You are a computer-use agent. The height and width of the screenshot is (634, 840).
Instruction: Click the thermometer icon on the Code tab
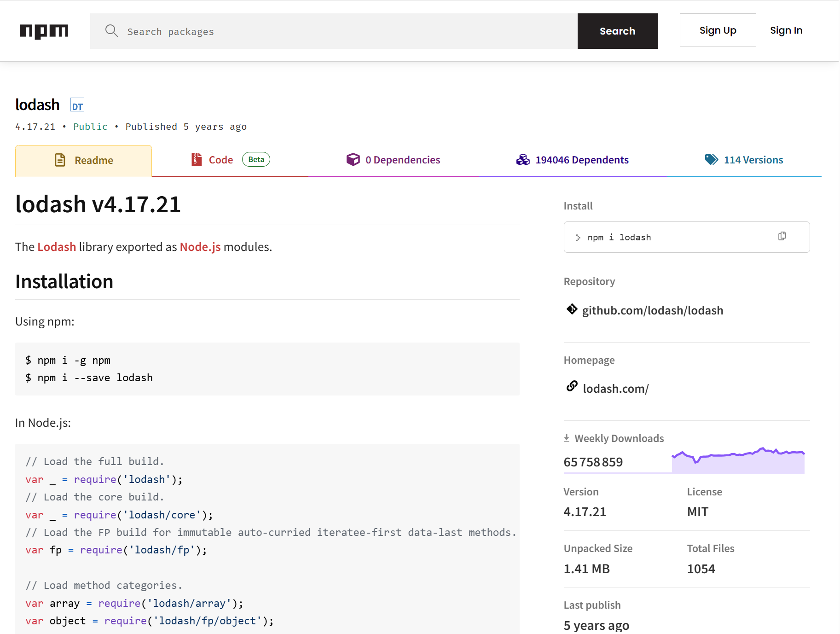(x=197, y=159)
